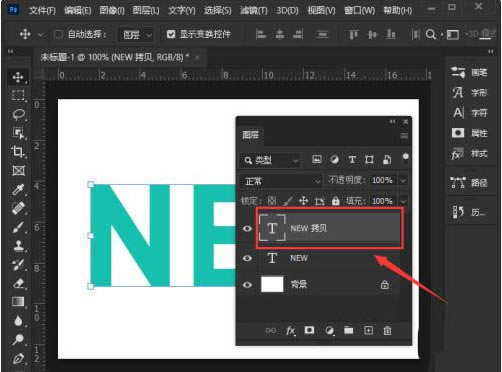502x372 pixels.
Task: Select the Brush tool
Action: (18, 227)
